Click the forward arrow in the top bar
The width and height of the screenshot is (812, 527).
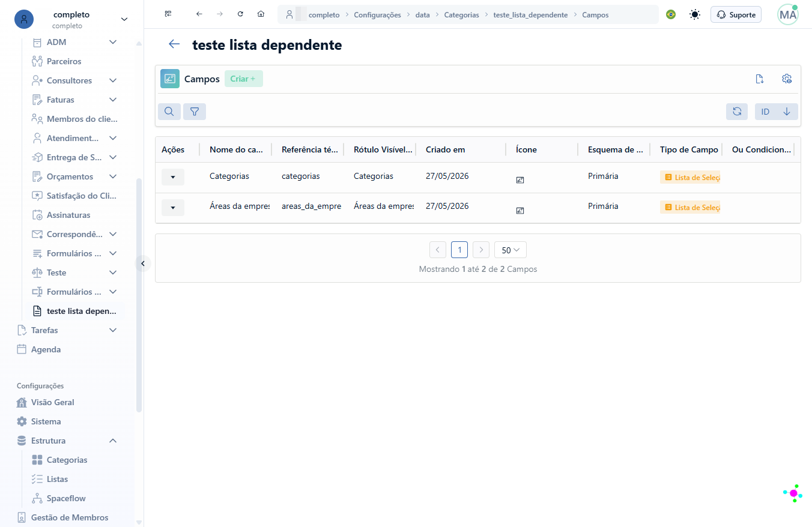click(220, 14)
